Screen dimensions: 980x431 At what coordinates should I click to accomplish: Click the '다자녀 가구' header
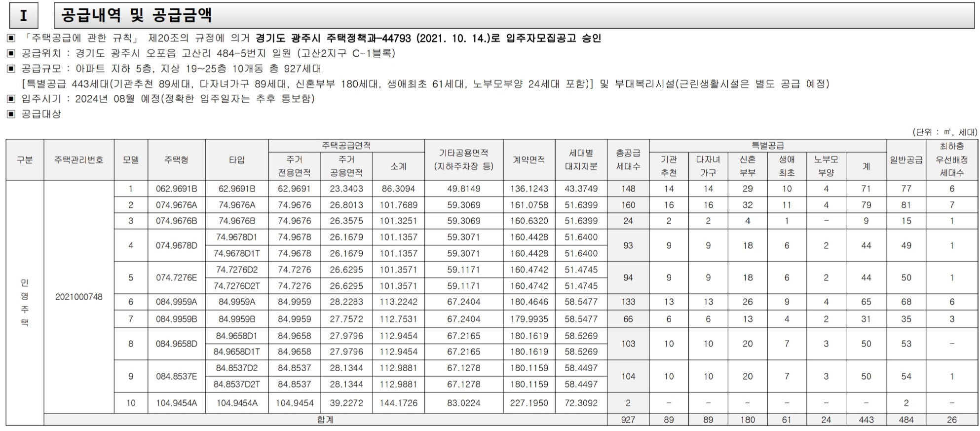[708, 166]
